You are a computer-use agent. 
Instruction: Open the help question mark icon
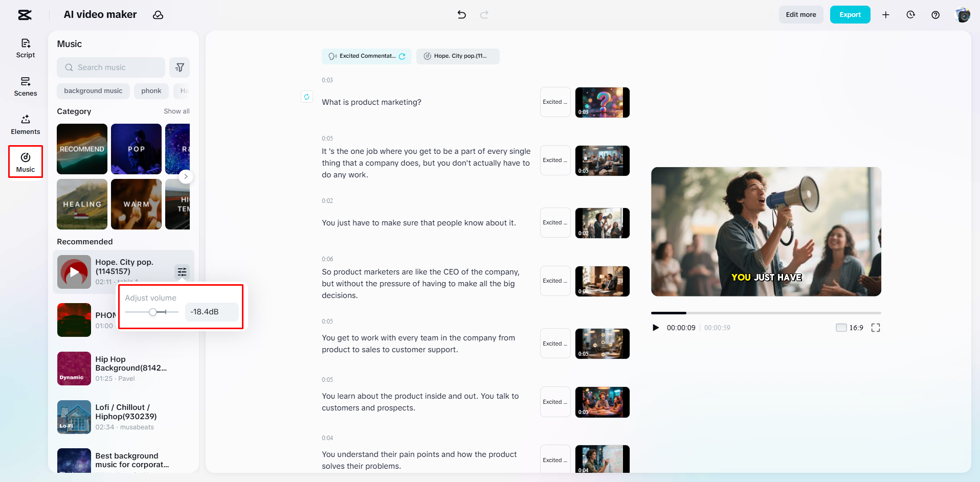[936, 15]
